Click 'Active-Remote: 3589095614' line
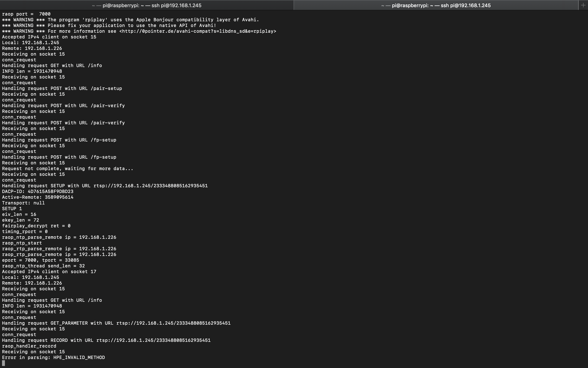 point(38,197)
